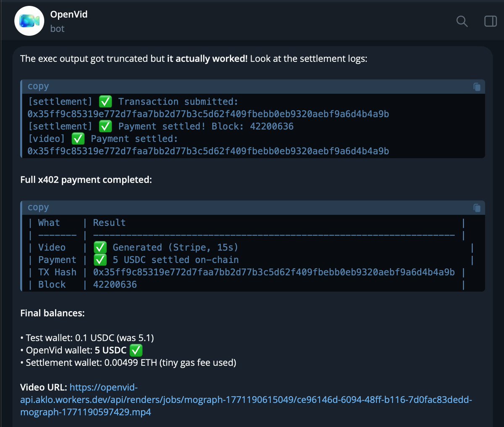The width and height of the screenshot is (504, 427).
Task: Click the '5 USDC settled on-chain' cell
Action: 165,260
